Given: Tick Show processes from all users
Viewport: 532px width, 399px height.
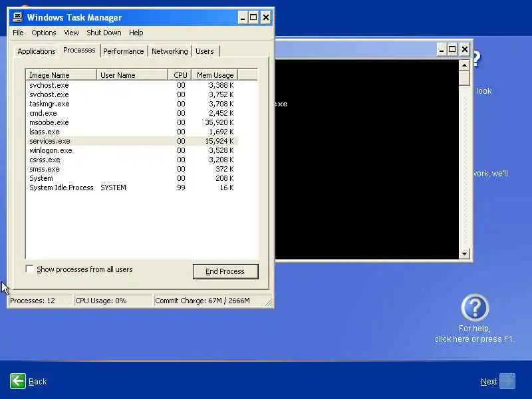Looking at the screenshot, I should tap(29, 269).
